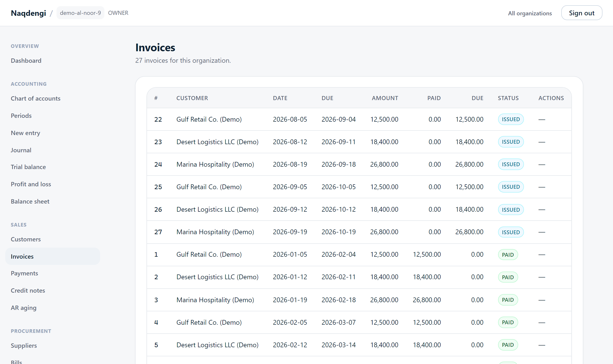Click the Naqdengi logo text

click(x=28, y=13)
